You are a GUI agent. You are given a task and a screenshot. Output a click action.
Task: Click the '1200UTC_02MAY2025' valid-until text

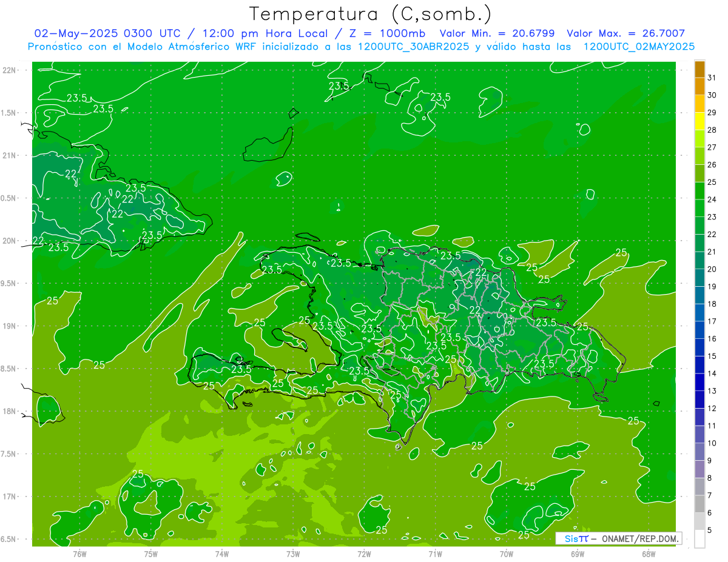(x=639, y=46)
